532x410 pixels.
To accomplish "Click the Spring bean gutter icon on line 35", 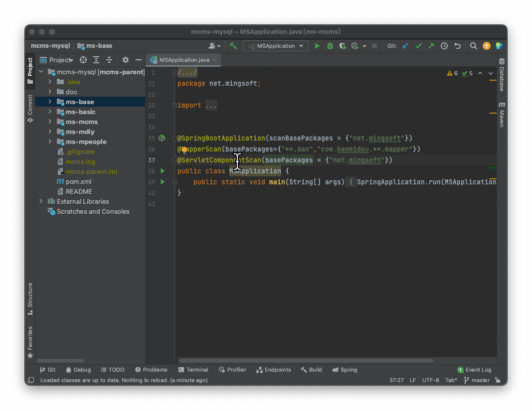I will 162,138.
